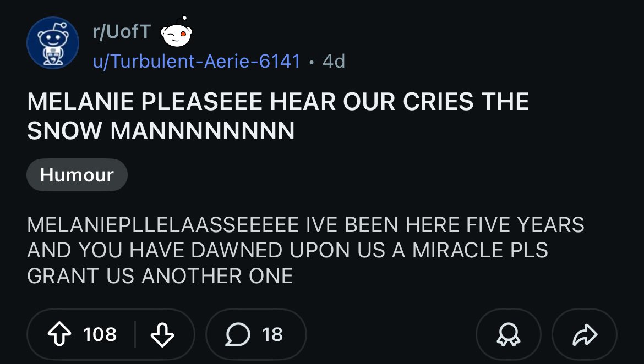This screenshot has width=644, height=364.
Task: Open the post via 'MELANIE PLEASEEE' title line
Action: [277, 102]
